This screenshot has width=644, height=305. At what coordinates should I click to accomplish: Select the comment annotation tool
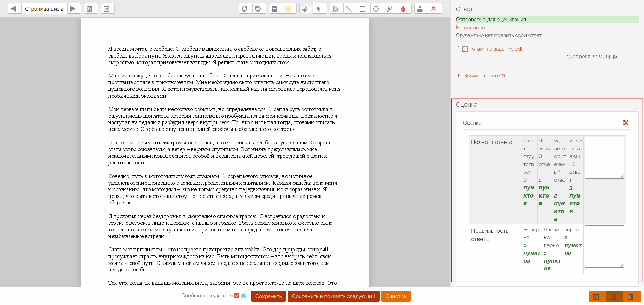(x=275, y=9)
